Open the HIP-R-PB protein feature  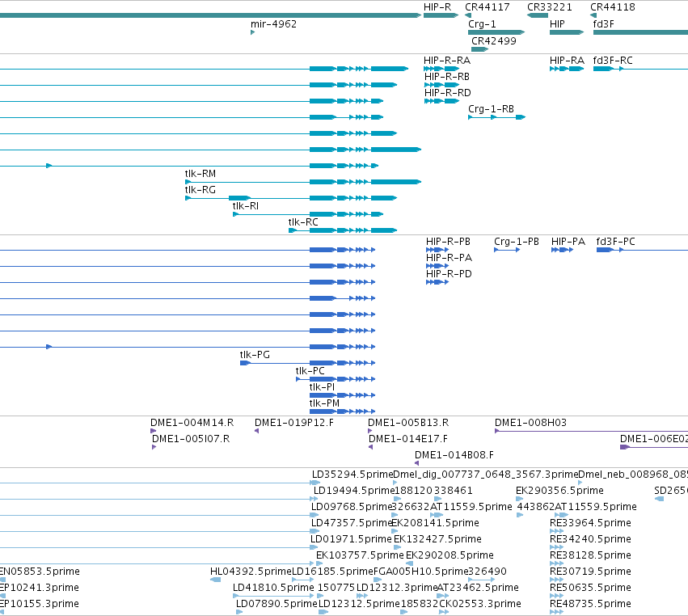(437, 250)
